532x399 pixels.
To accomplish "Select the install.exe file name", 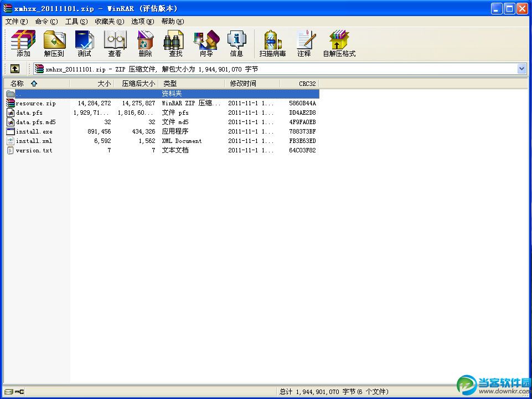I will coord(34,131).
